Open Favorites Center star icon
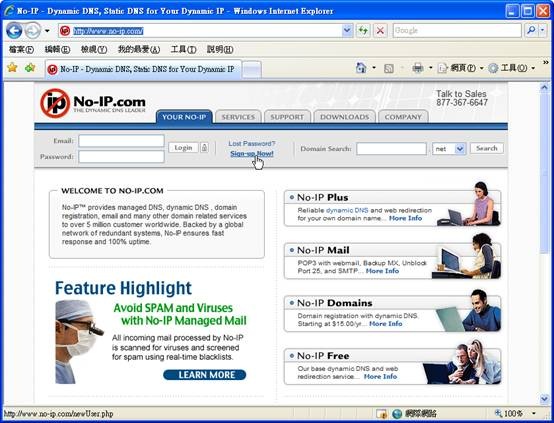The width and height of the screenshot is (554, 423). point(12,67)
